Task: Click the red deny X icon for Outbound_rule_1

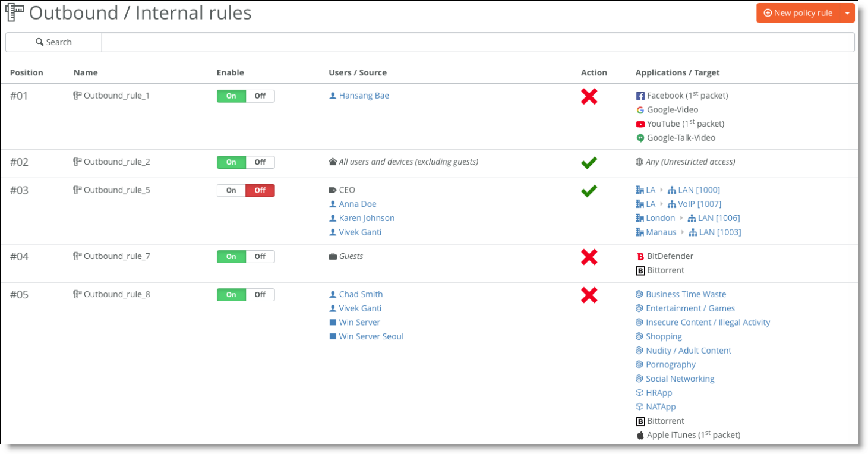Action: pyautogui.click(x=589, y=97)
